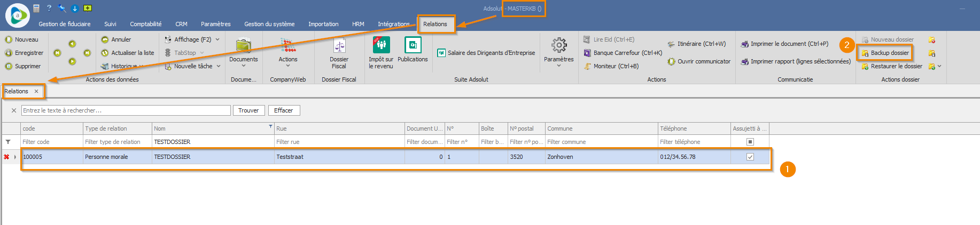Go to the next record arrow
The height and width of the screenshot is (225, 980).
pyautogui.click(x=72, y=61)
